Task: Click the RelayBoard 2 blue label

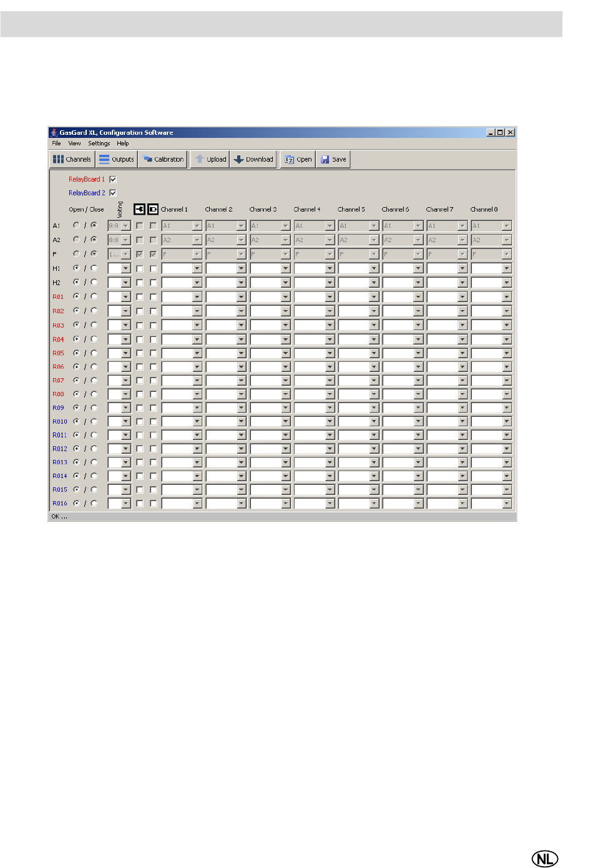Action: pos(87,193)
